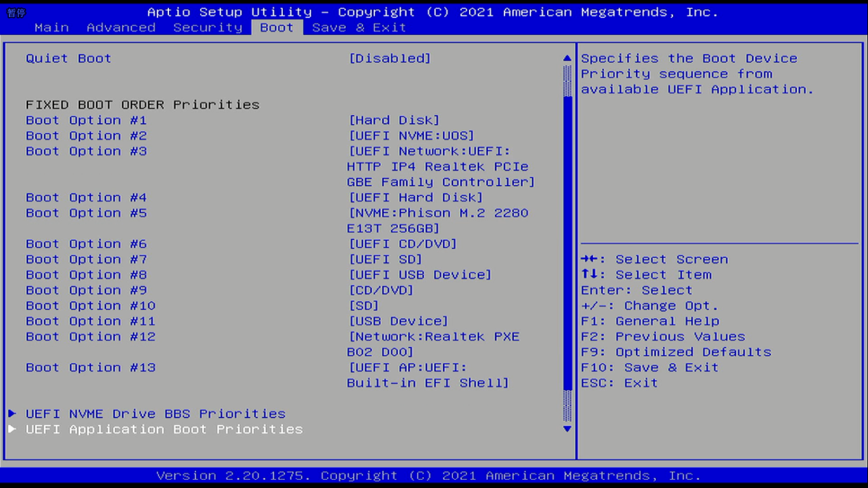868x488 pixels.
Task: Select the Save & Exit tab
Action: [359, 27]
